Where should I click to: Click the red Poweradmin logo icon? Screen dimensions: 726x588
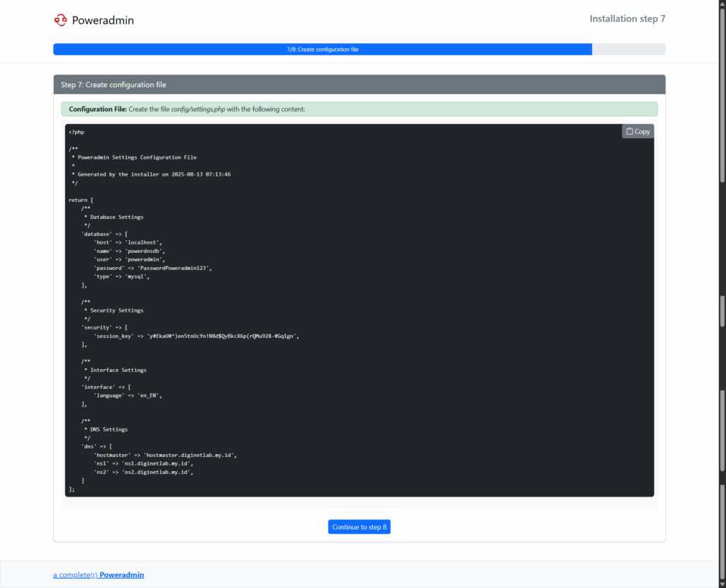61,20
